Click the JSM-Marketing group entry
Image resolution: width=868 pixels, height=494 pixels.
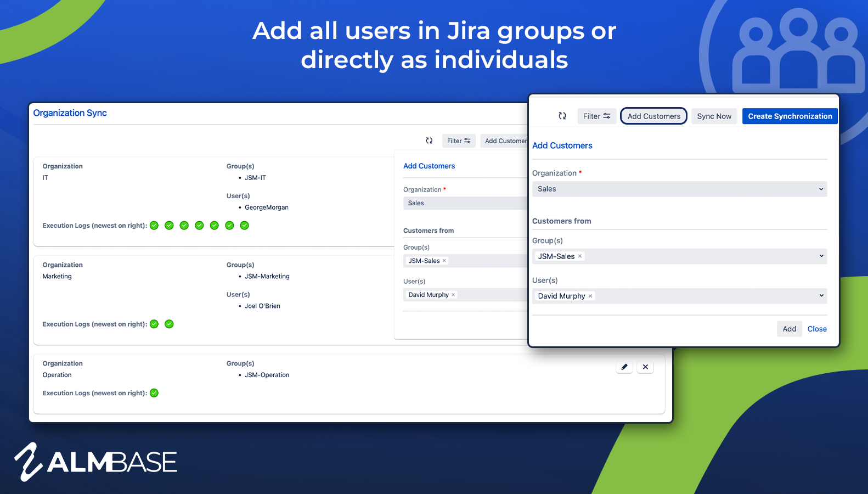(267, 277)
